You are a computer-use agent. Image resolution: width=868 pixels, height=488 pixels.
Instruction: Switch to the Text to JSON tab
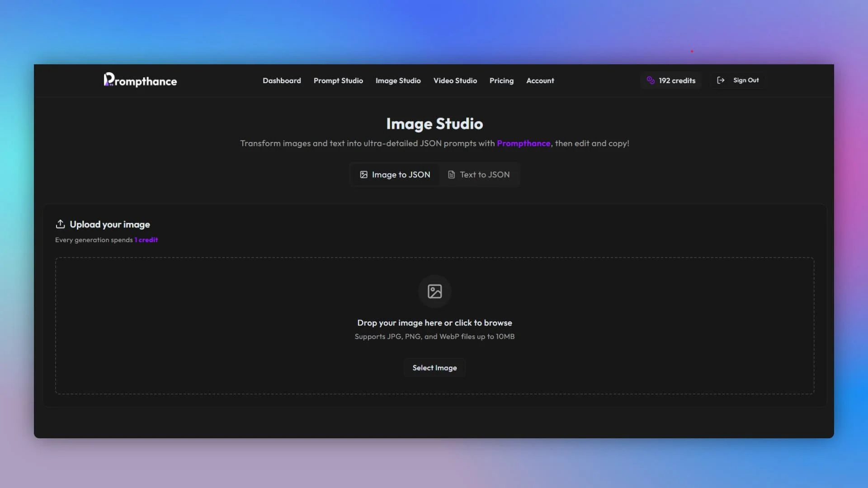[479, 174]
